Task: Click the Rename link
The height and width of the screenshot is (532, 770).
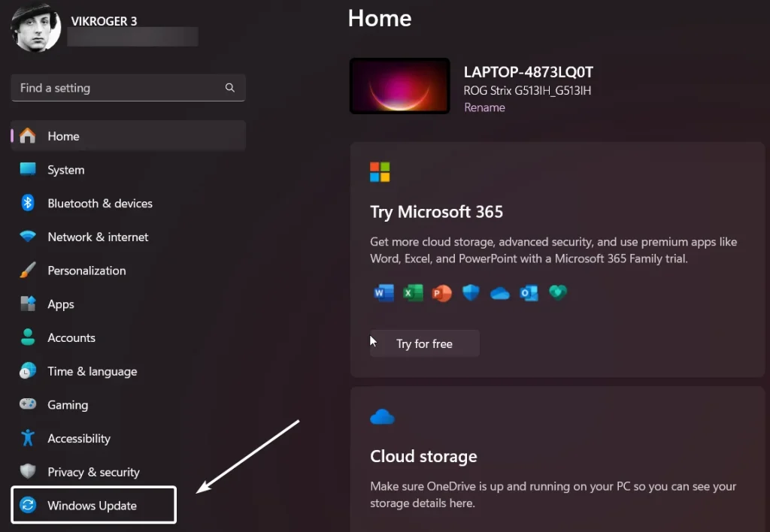Action: tap(484, 107)
